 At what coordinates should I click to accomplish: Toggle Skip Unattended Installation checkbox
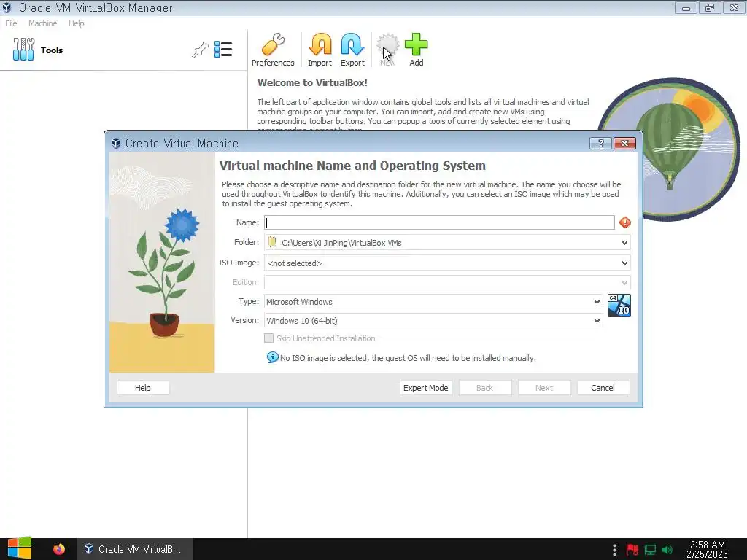pyautogui.click(x=268, y=338)
